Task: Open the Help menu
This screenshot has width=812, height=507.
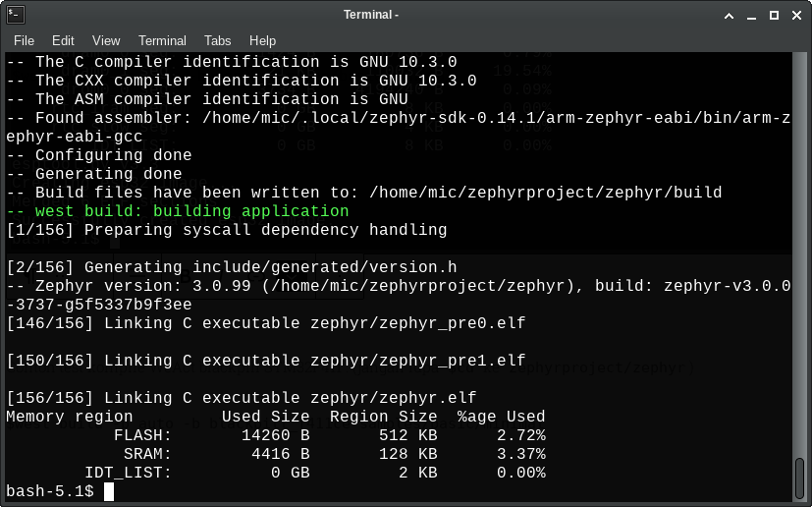Action: 262,40
